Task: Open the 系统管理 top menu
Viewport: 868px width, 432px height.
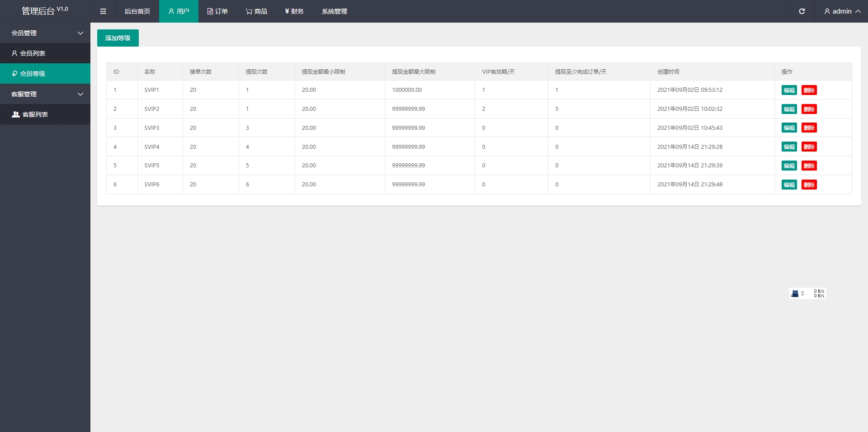Action: (334, 11)
